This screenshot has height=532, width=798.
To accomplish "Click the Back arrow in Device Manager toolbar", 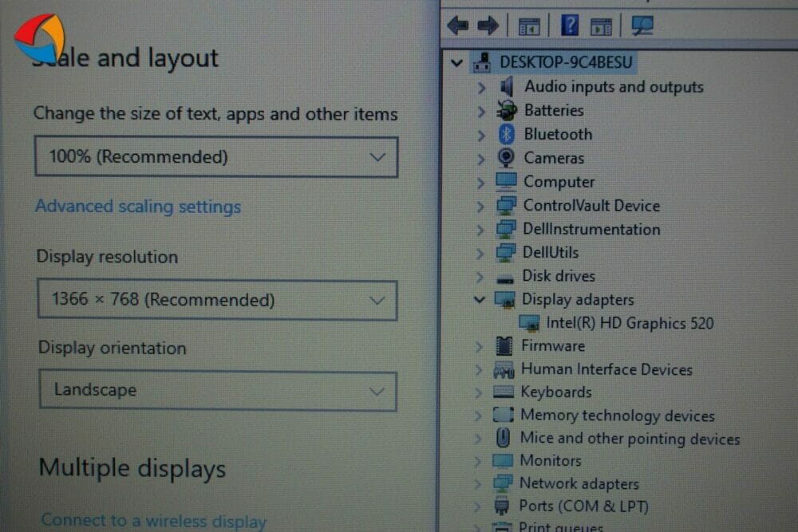I will click(x=457, y=25).
